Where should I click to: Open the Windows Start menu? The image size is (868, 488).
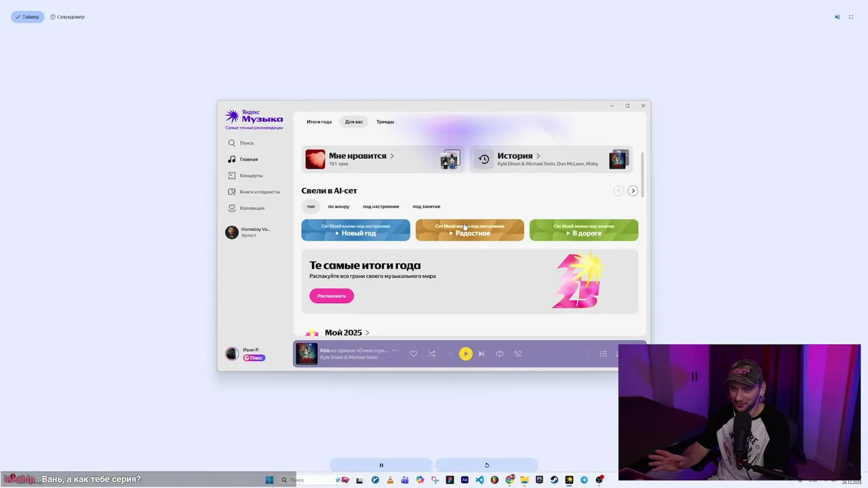[269, 480]
